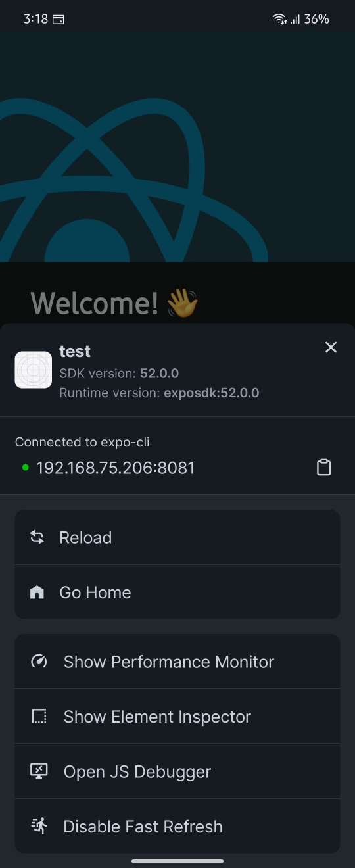Show Element Inspector
Screen dimensions: 355x868
click(177, 717)
